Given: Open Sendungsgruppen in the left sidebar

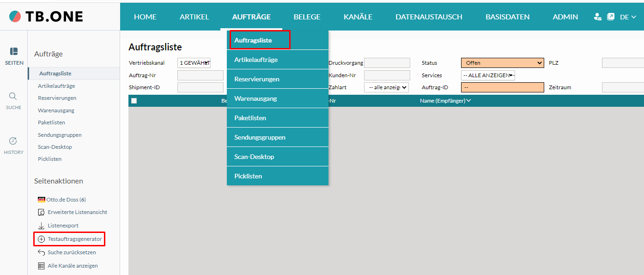Looking at the screenshot, I should 60,135.
